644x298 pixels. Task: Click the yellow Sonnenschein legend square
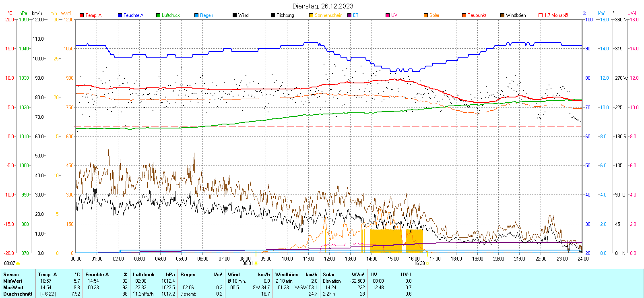coord(311,15)
